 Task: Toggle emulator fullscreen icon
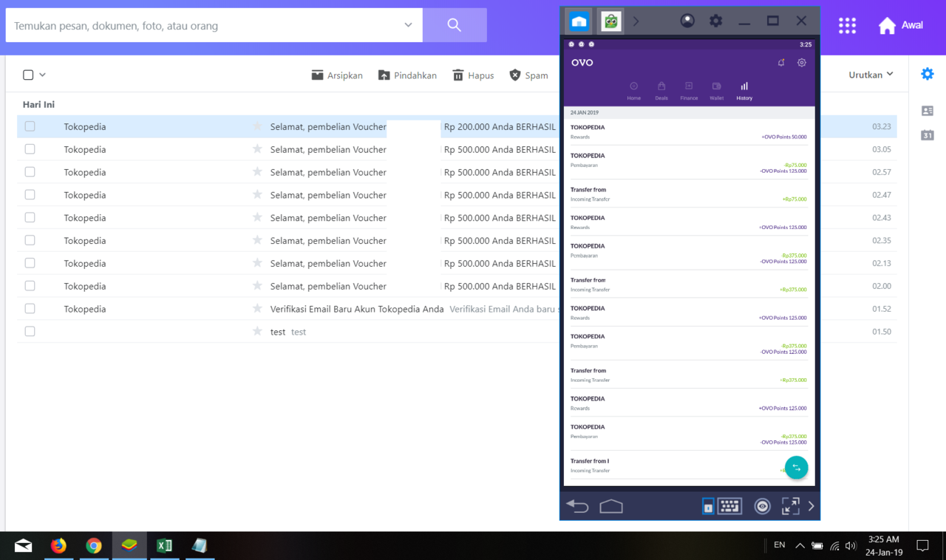point(790,506)
